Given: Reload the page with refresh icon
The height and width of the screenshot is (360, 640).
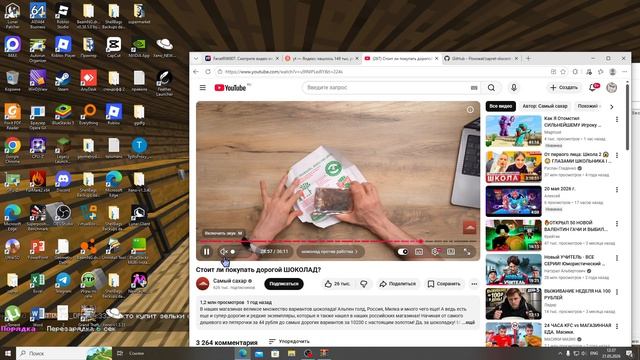Looking at the screenshot, I should coord(208,71).
